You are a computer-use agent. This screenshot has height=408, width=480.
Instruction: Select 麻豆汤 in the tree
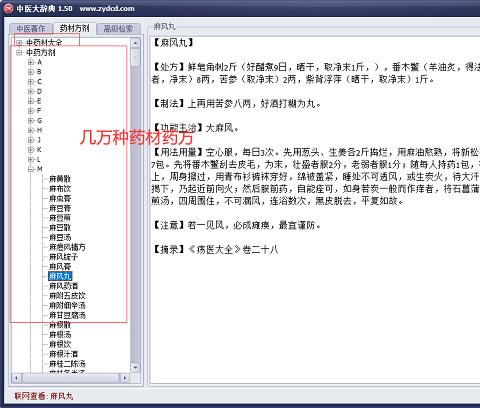click(60, 238)
